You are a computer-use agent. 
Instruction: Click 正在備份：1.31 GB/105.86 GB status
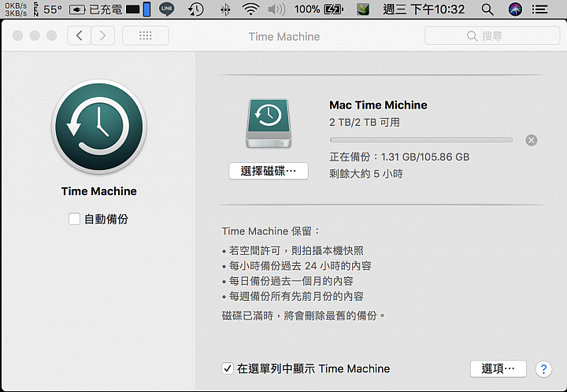click(399, 157)
